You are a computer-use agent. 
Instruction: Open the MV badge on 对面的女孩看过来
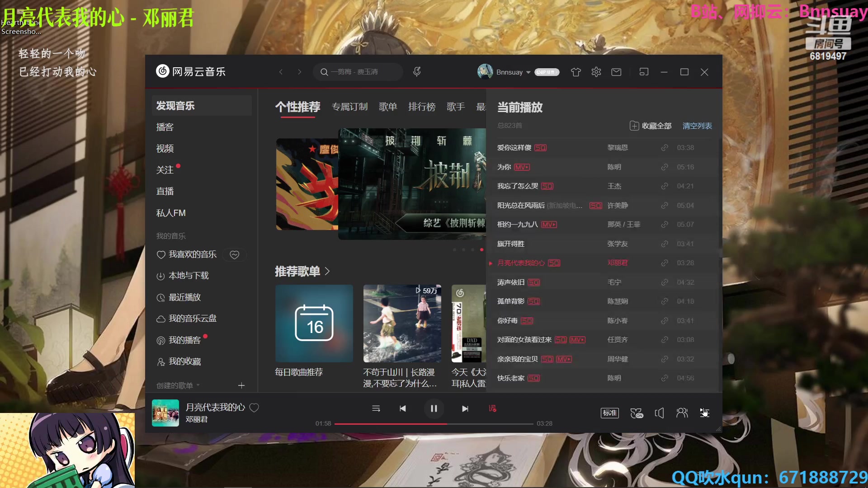point(577,340)
